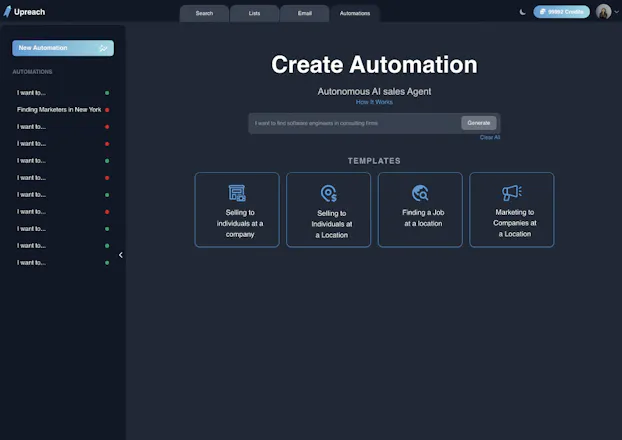Switch to the Lists tab
Image resolution: width=622 pixels, height=440 pixels.
(x=254, y=13)
